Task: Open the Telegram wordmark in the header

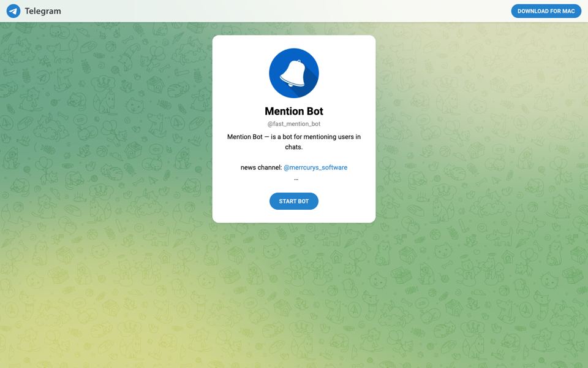Action: click(x=43, y=11)
